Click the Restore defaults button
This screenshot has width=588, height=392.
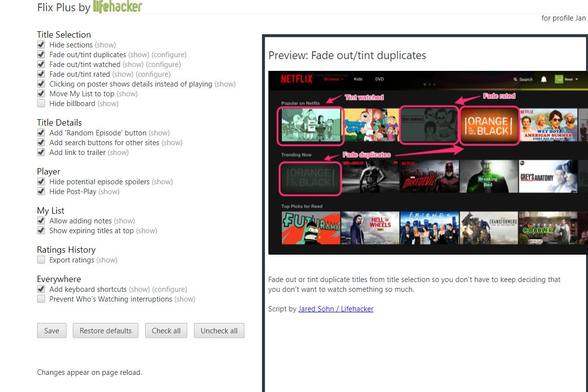106,330
